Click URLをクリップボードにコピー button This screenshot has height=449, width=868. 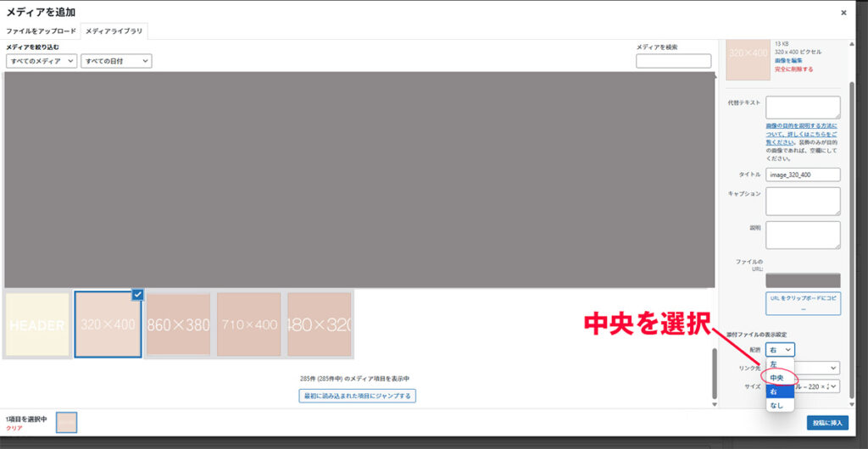coord(803,303)
